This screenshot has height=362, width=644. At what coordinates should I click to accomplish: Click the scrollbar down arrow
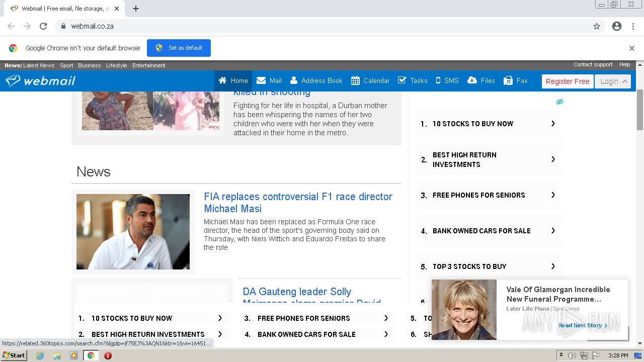640,343
